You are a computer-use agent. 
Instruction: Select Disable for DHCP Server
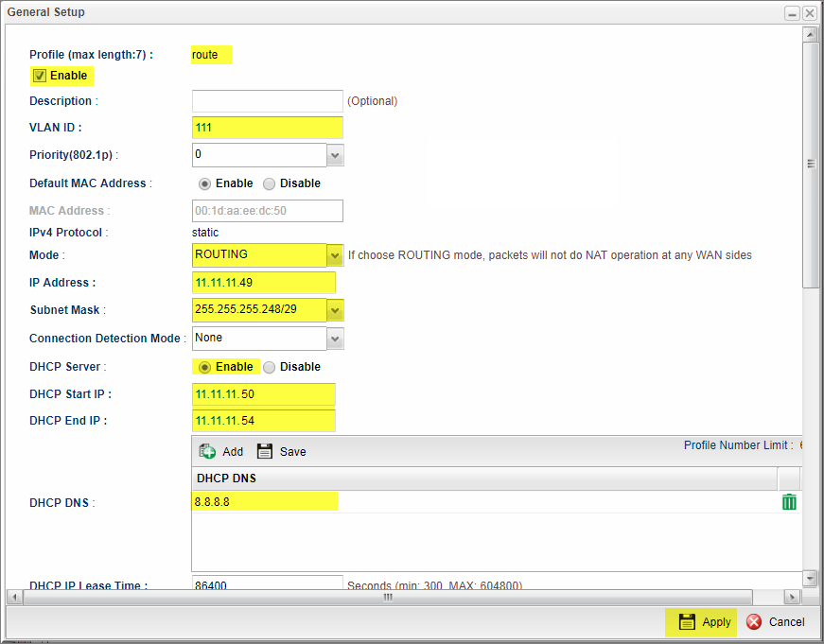coord(269,367)
